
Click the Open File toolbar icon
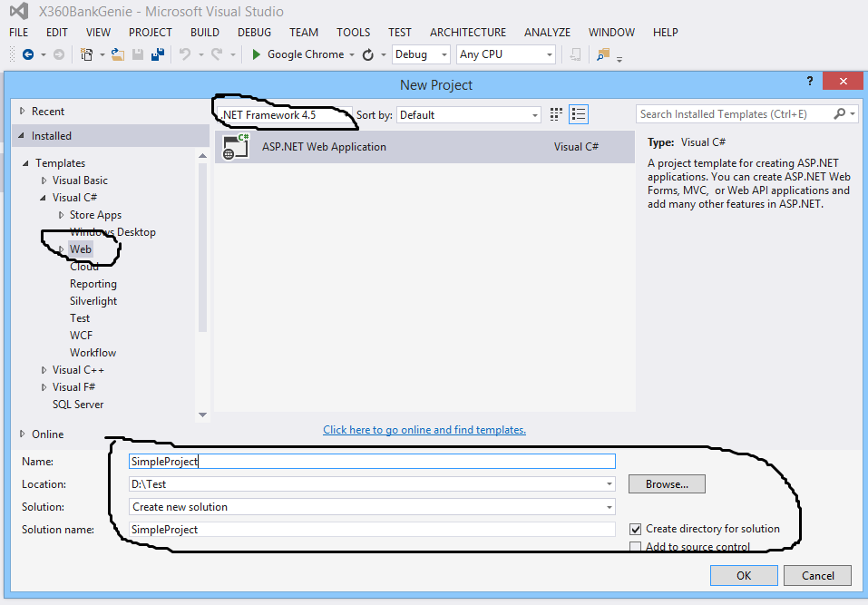click(x=118, y=54)
